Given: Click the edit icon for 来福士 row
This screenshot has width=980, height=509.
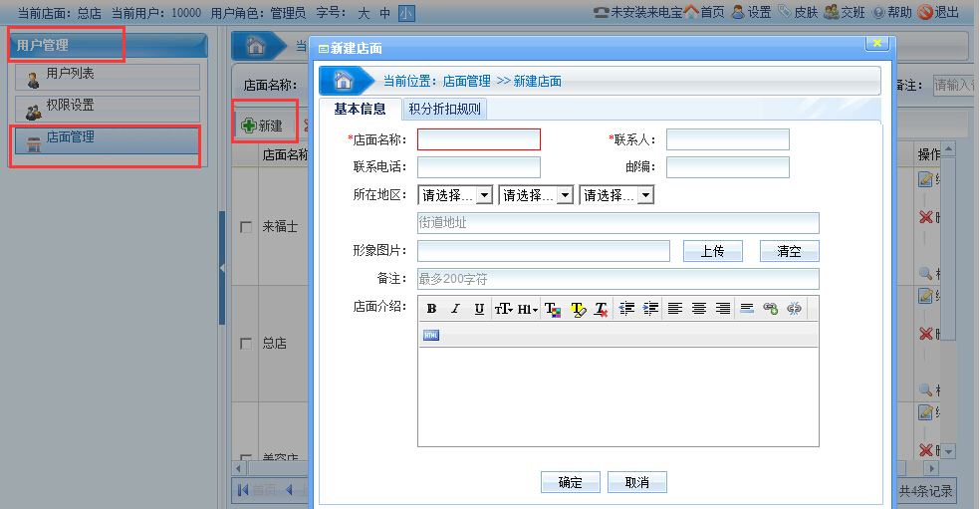Looking at the screenshot, I should point(925,179).
